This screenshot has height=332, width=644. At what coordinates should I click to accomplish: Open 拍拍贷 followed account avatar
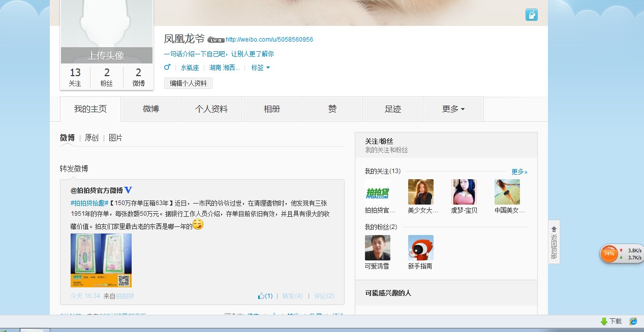(378, 192)
